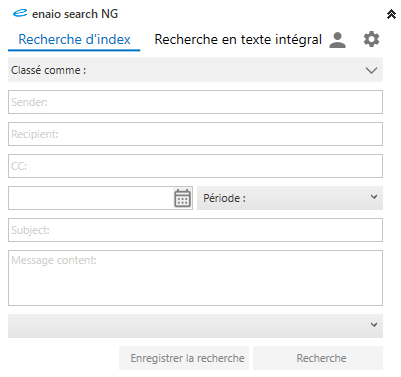Click the enaio logo icon
Viewport: 401px width, 377px height.
coord(20,13)
